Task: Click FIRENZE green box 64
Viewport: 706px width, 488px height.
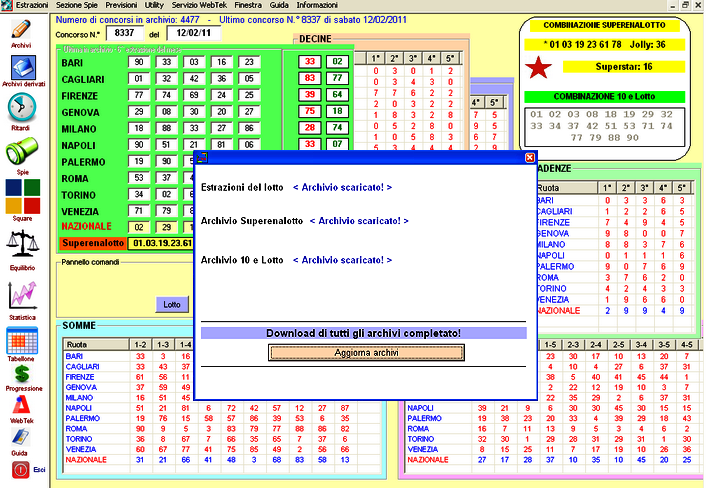Action: [337, 95]
